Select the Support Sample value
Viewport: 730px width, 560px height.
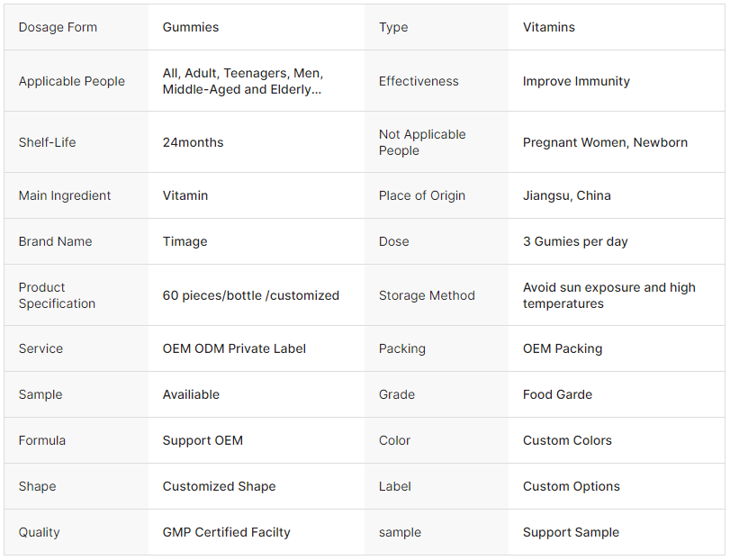click(x=571, y=532)
